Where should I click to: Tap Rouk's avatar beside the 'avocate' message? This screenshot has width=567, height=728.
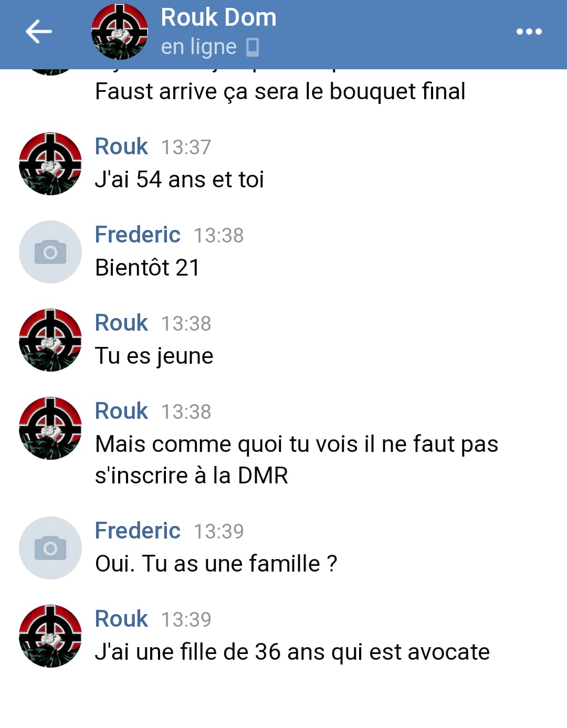[x=50, y=636]
